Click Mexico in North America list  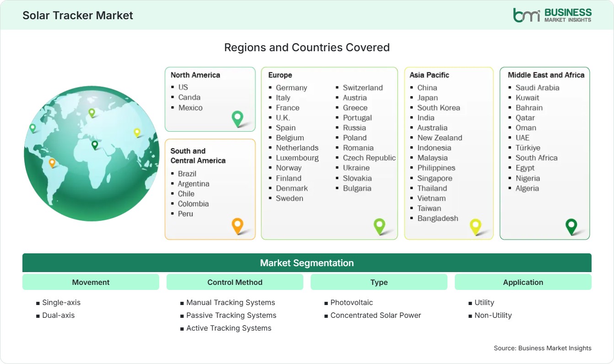(190, 107)
